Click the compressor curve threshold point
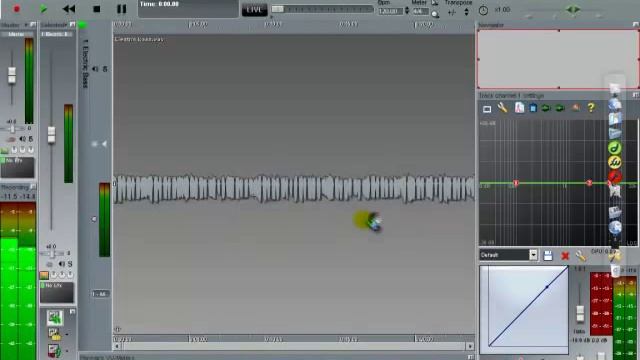The image size is (640, 360). pyautogui.click(x=547, y=287)
